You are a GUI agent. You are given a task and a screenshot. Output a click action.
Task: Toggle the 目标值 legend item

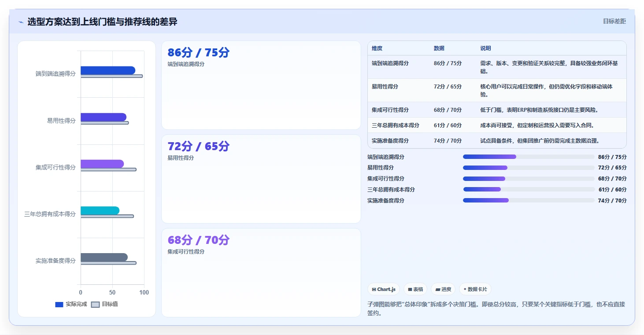click(104, 304)
